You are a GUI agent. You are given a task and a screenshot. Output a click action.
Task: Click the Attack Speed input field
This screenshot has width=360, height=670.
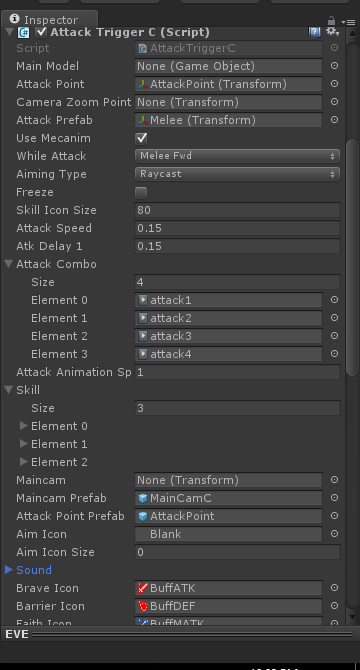tap(237, 228)
